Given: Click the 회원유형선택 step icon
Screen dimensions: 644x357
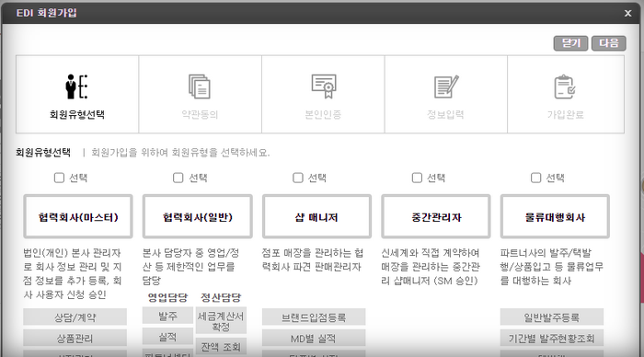Looking at the screenshot, I should (x=76, y=86).
